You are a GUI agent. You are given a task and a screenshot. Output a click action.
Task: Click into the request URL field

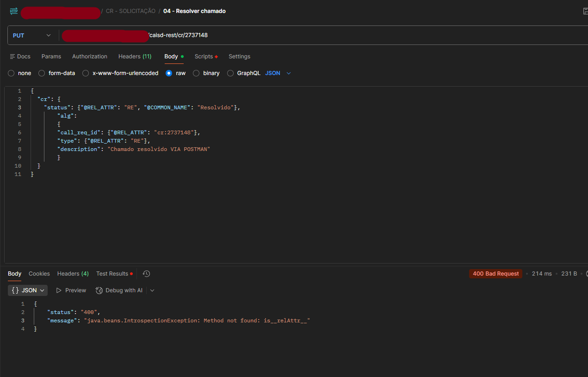point(324,35)
